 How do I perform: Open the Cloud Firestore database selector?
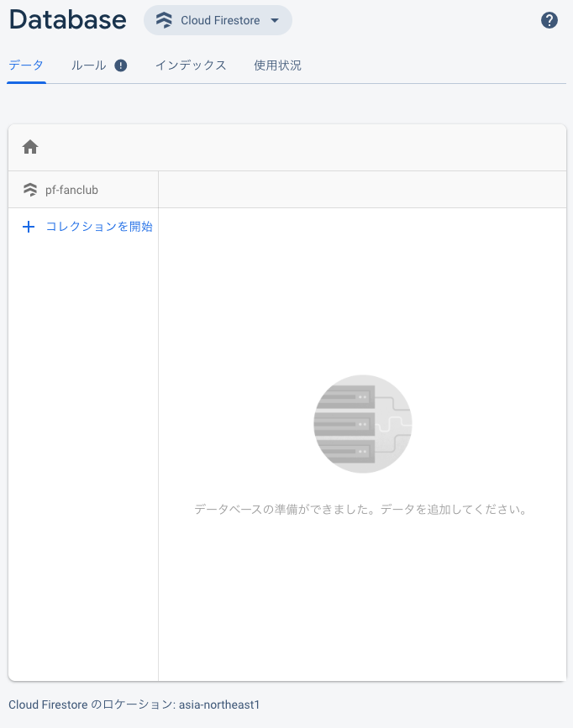[x=218, y=19]
